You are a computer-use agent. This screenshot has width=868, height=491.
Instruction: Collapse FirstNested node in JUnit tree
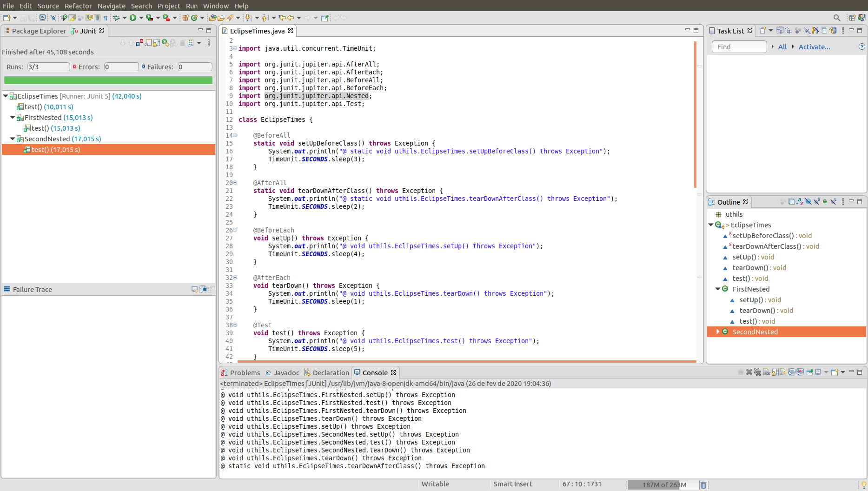click(13, 118)
